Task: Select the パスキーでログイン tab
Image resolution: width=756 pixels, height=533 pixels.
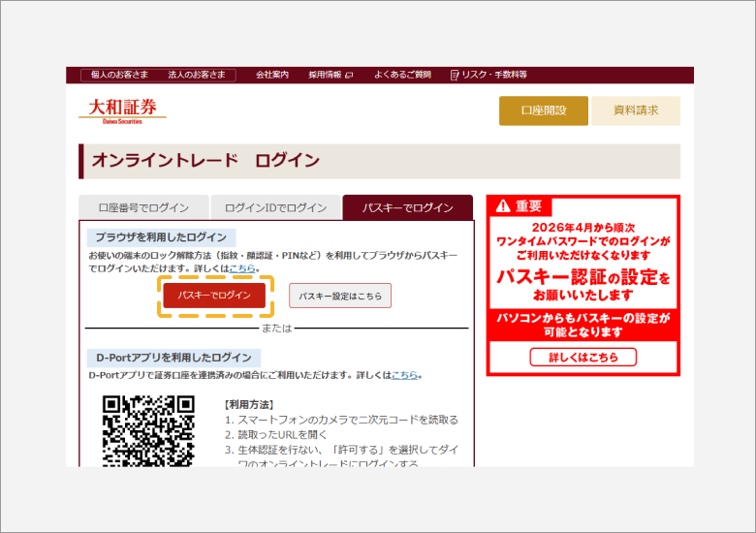Action: point(408,207)
